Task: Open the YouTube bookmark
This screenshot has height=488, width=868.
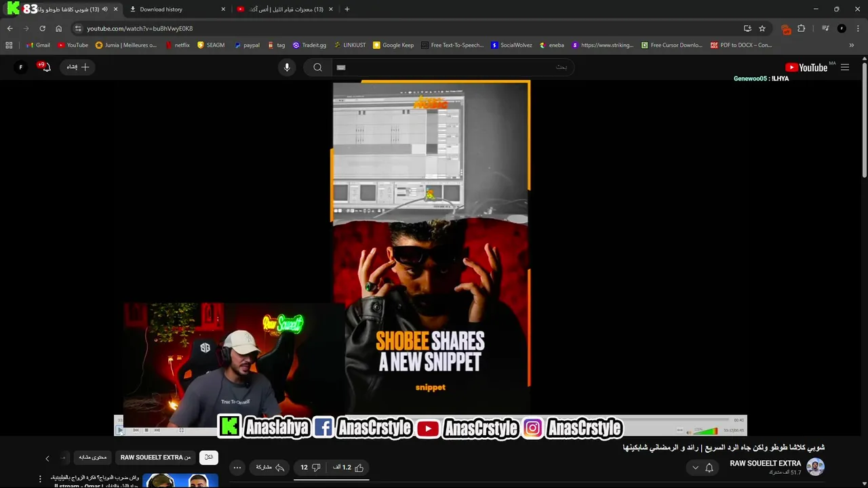Action: 73,45
